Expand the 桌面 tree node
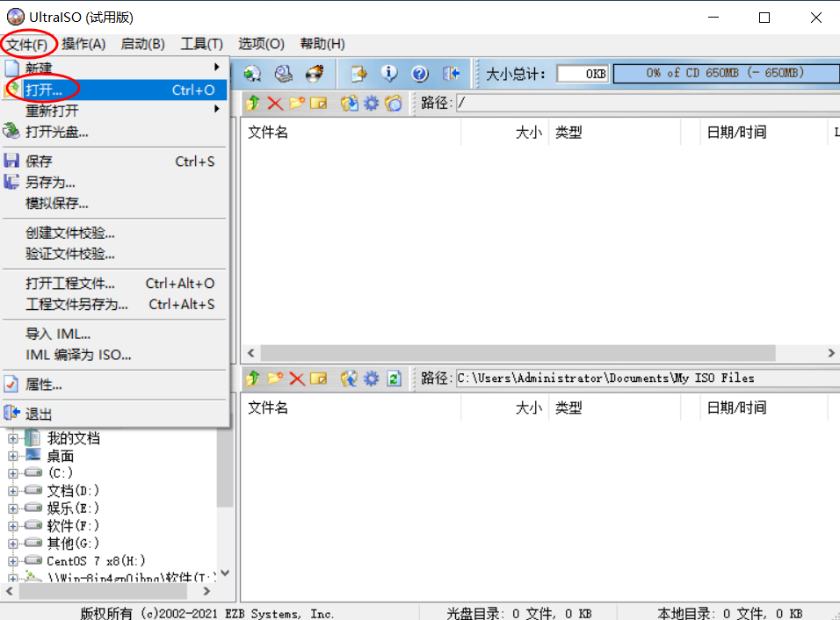840x620 pixels. (13, 456)
